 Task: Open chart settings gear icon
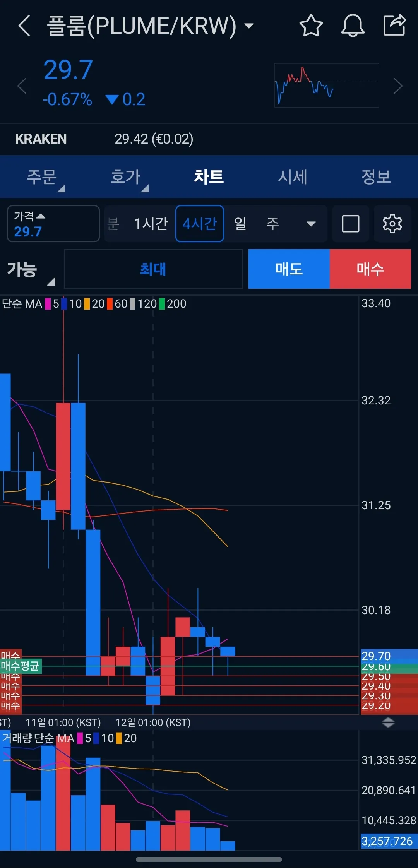[392, 224]
